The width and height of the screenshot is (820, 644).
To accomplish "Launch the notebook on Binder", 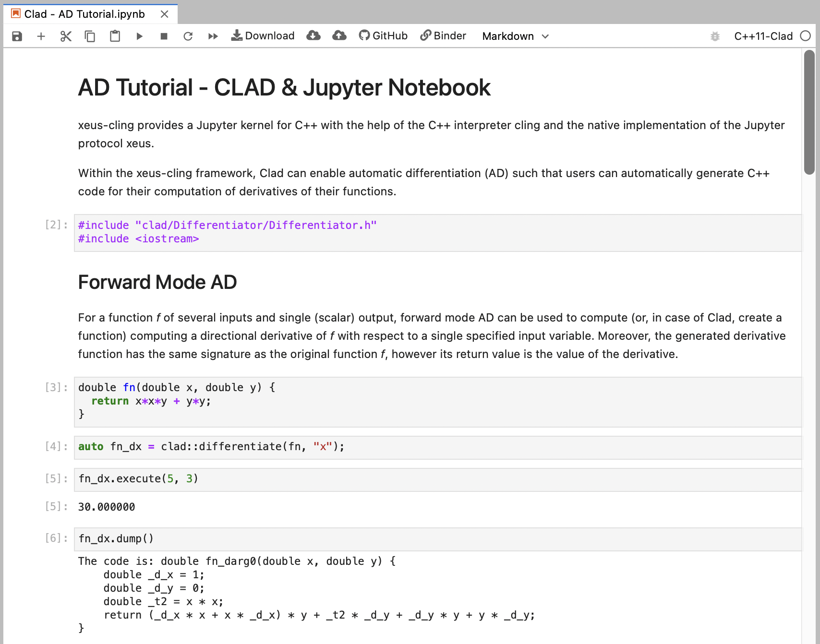I will 443,36.
